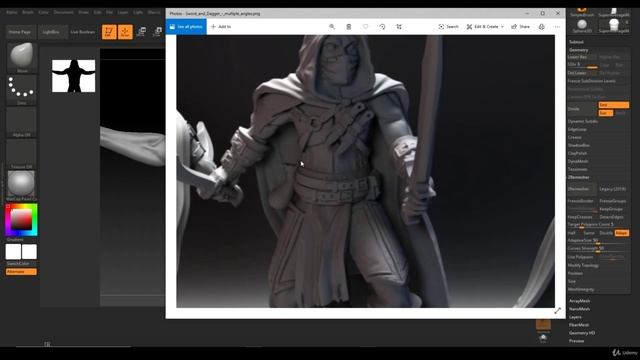Expand the EdgeLoop section
The width and height of the screenshot is (640, 360).
tap(577, 129)
